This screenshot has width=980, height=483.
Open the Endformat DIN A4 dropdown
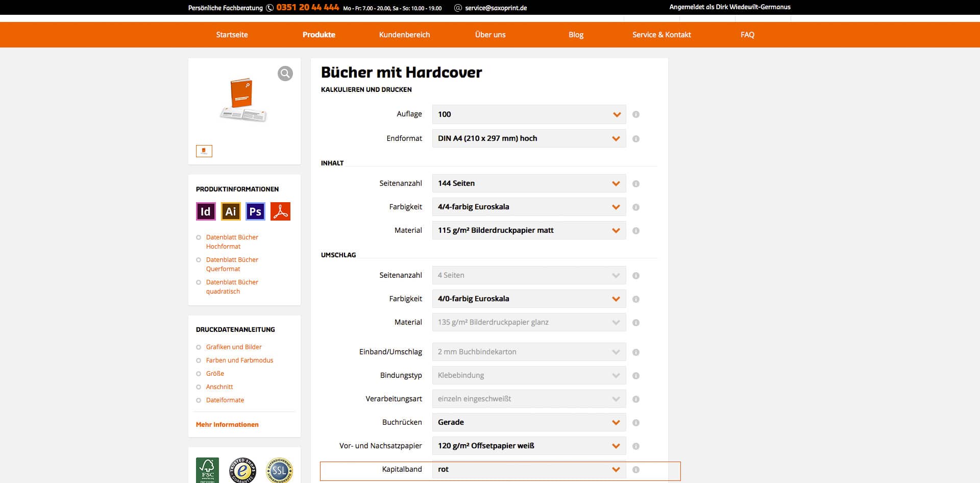(528, 138)
